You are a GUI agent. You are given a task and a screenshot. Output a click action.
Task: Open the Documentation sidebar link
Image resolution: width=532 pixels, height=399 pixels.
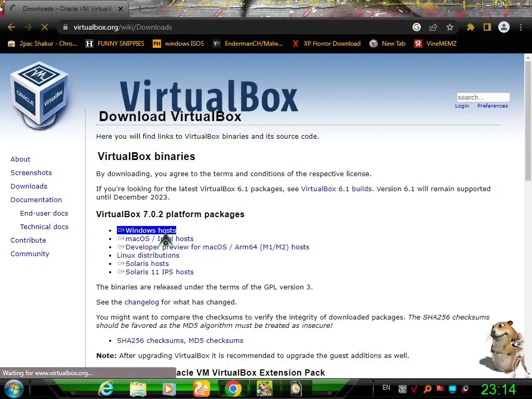pyautogui.click(x=36, y=200)
